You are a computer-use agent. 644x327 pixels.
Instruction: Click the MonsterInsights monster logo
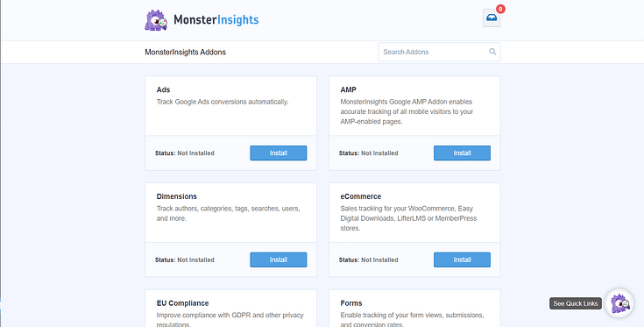click(x=156, y=20)
